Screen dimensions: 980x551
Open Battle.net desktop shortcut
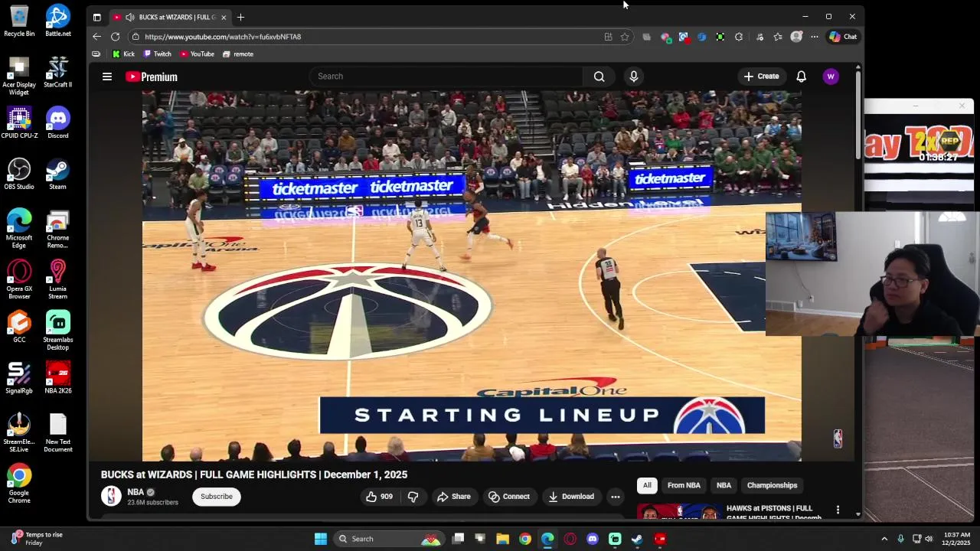57,21
